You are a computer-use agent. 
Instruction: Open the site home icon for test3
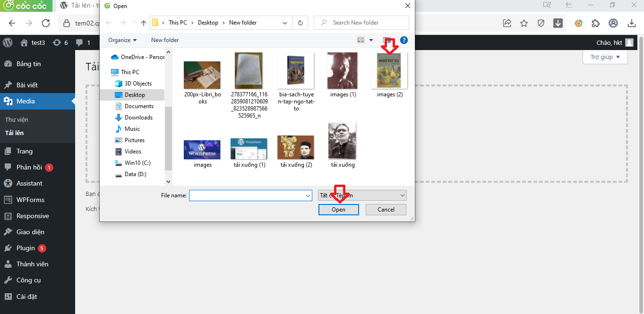(x=24, y=42)
